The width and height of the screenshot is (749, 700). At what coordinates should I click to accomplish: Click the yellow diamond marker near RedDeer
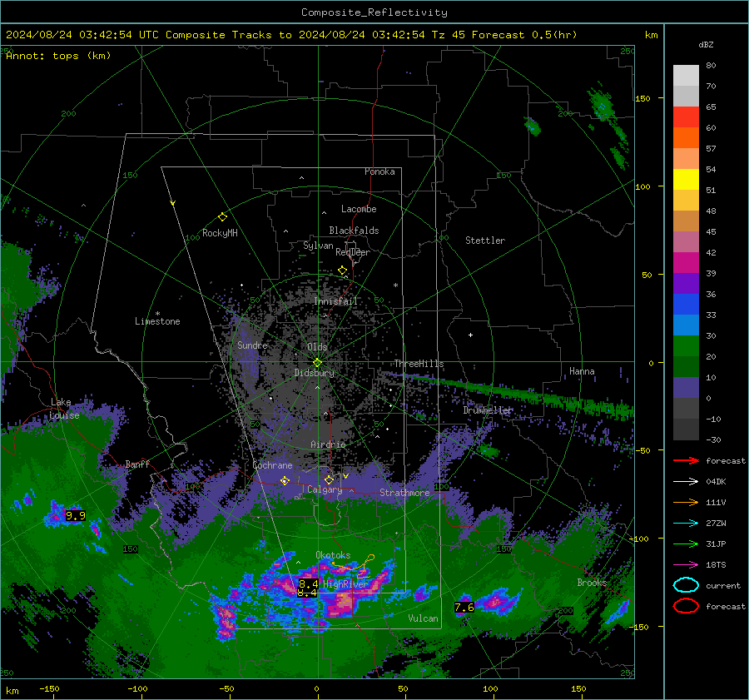[343, 271]
